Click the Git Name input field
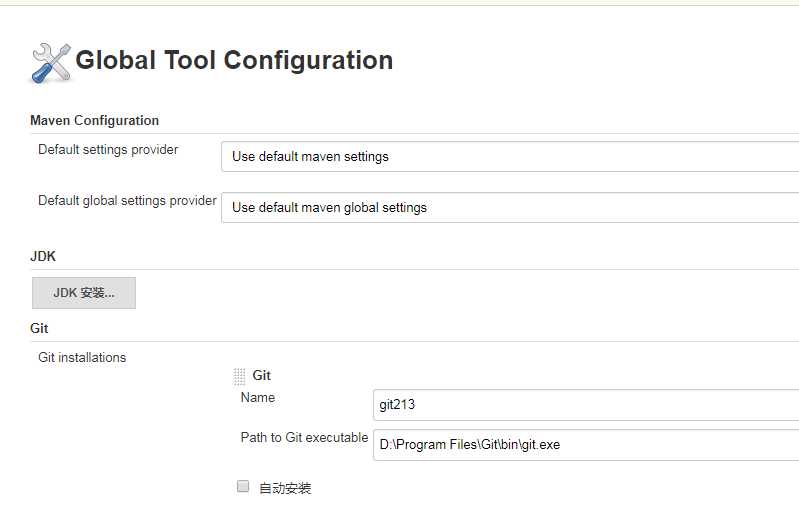 coord(585,405)
